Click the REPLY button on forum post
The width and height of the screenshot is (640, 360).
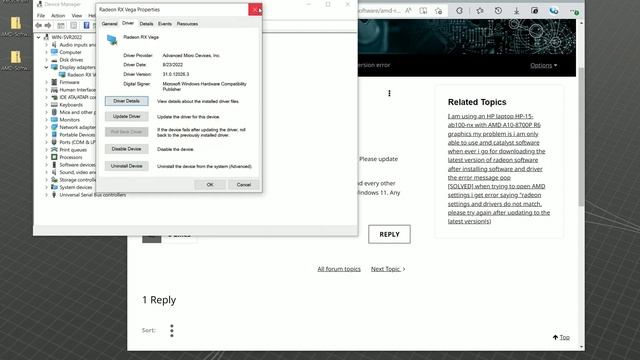click(389, 234)
